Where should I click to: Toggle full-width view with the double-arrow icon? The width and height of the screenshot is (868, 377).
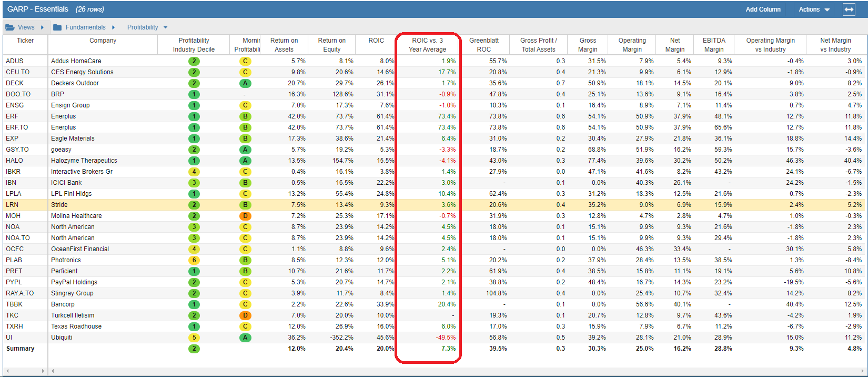pos(849,9)
